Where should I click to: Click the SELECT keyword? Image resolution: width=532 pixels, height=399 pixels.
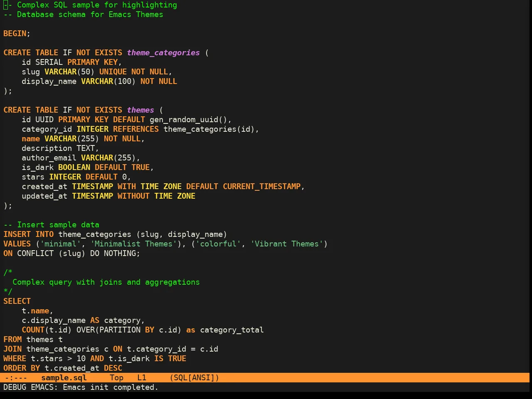point(17,301)
